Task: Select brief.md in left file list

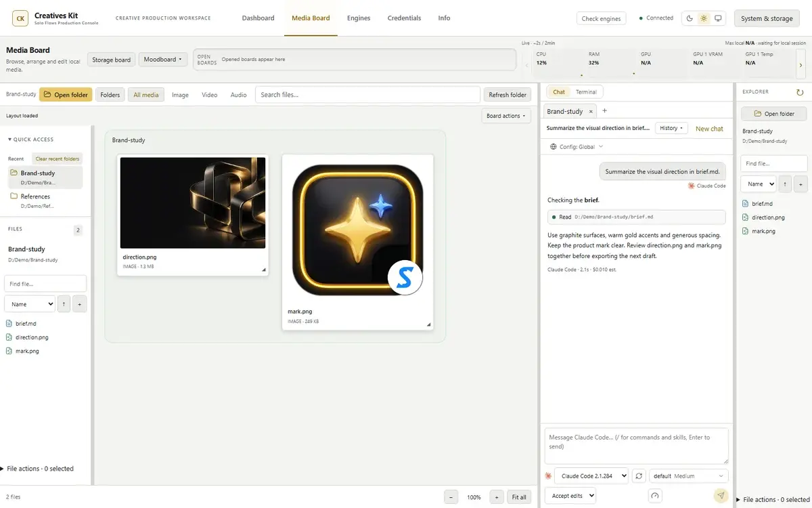Action: tap(26, 324)
